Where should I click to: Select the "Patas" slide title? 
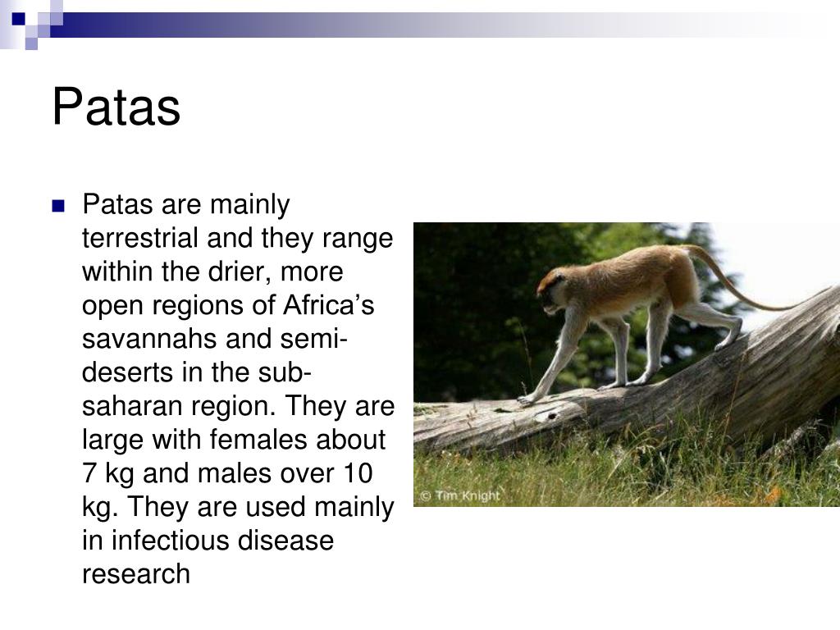(116, 107)
